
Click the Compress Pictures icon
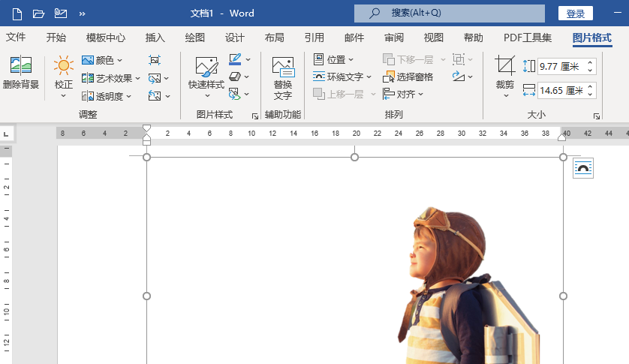(155, 60)
